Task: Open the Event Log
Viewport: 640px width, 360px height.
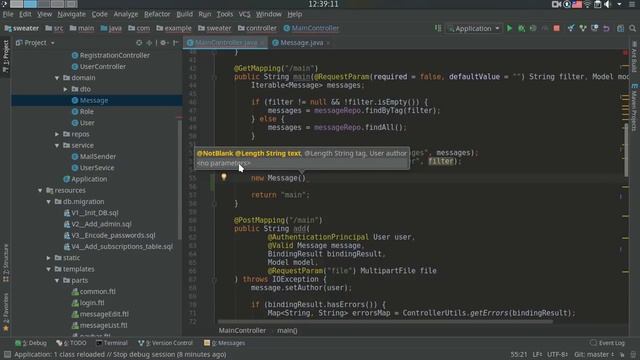Action: pos(607,343)
